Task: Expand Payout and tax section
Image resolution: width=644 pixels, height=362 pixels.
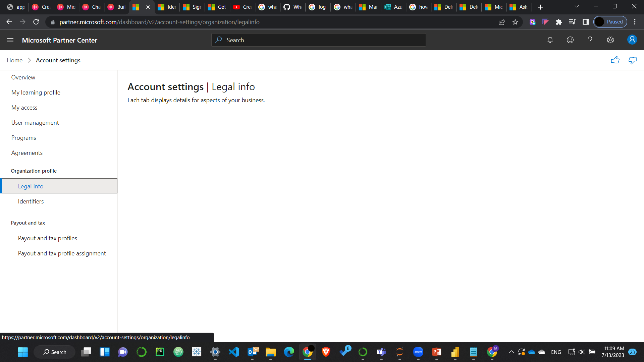Action: [x=28, y=222]
